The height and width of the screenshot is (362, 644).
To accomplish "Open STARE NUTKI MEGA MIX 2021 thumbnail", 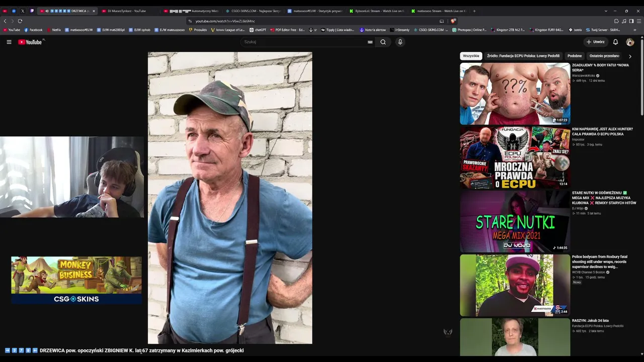I will (x=515, y=221).
